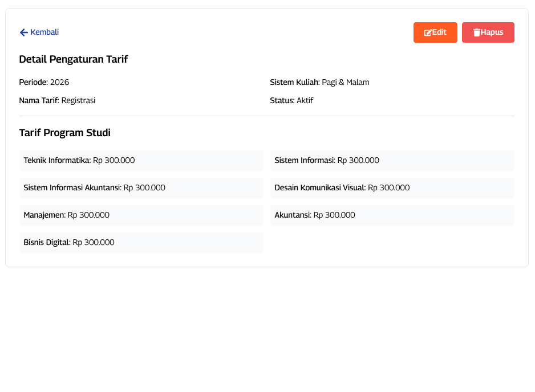Image resolution: width=535 pixels, height=392 pixels.
Task: Click the back arrow icon
Action: click(x=24, y=32)
